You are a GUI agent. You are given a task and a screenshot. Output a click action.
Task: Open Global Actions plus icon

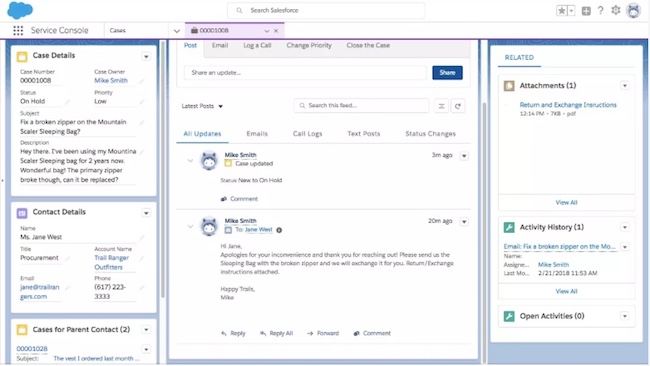pos(586,11)
